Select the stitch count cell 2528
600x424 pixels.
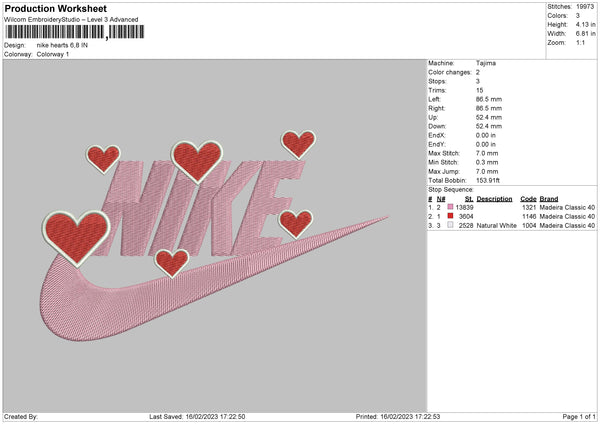click(x=466, y=225)
